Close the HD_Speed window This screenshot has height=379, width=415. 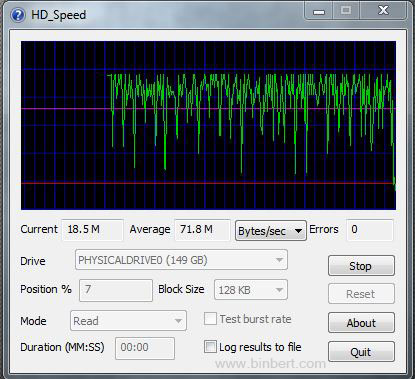[x=383, y=11]
